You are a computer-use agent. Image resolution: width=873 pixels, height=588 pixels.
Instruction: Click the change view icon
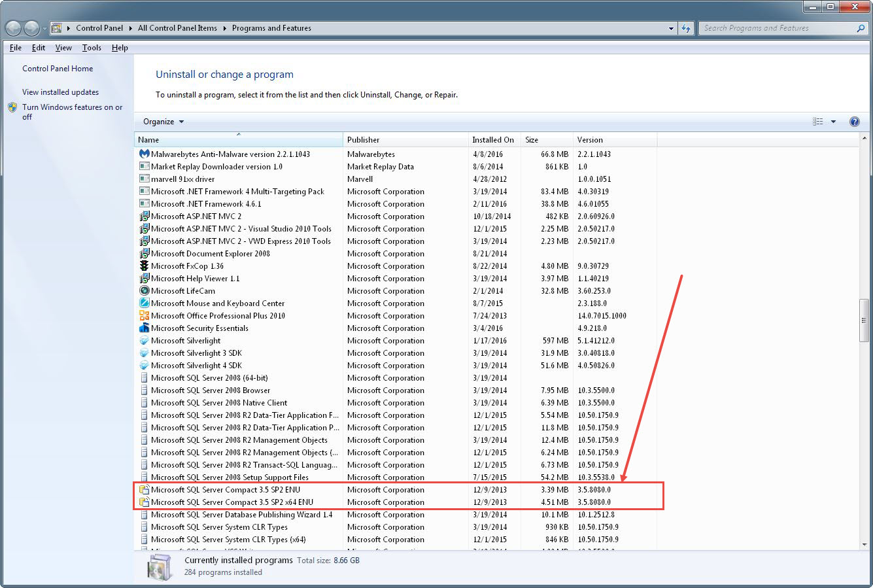[818, 122]
